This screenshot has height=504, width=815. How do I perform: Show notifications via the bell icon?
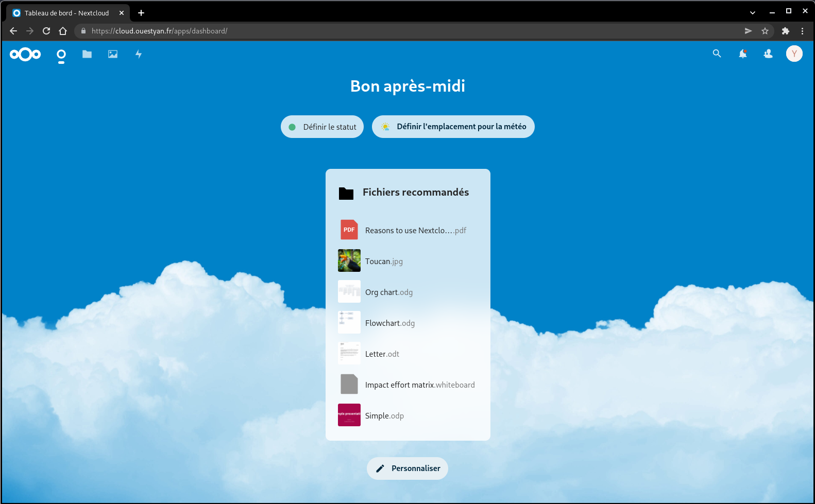742,54
